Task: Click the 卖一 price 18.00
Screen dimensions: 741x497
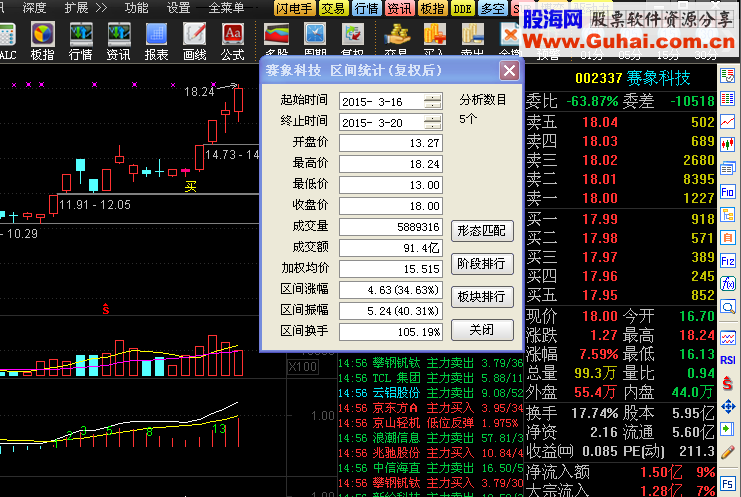Action: click(600, 198)
